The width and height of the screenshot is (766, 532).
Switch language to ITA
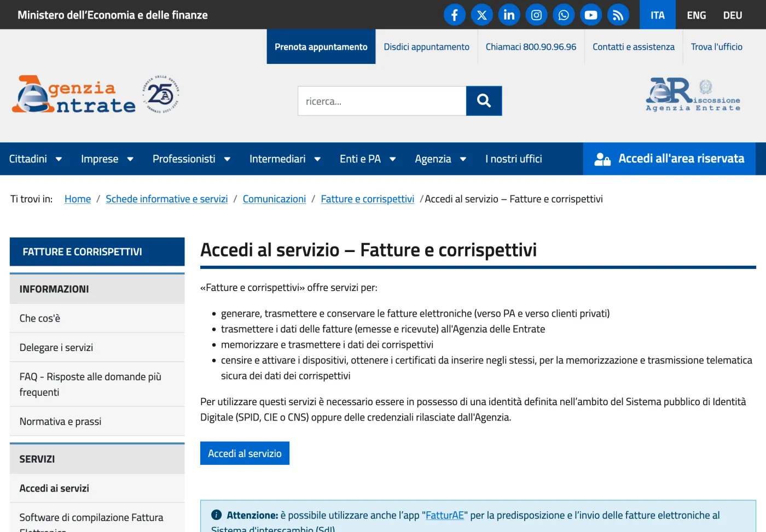pyautogui.click(x=658, y=15)
